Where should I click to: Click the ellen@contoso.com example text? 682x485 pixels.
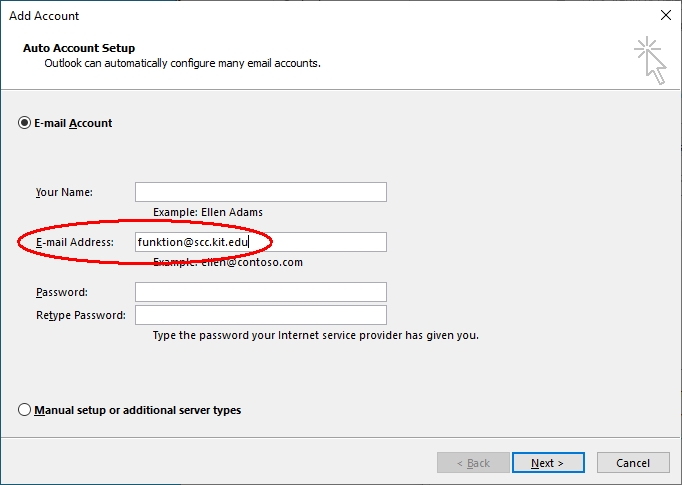(252, 262)
